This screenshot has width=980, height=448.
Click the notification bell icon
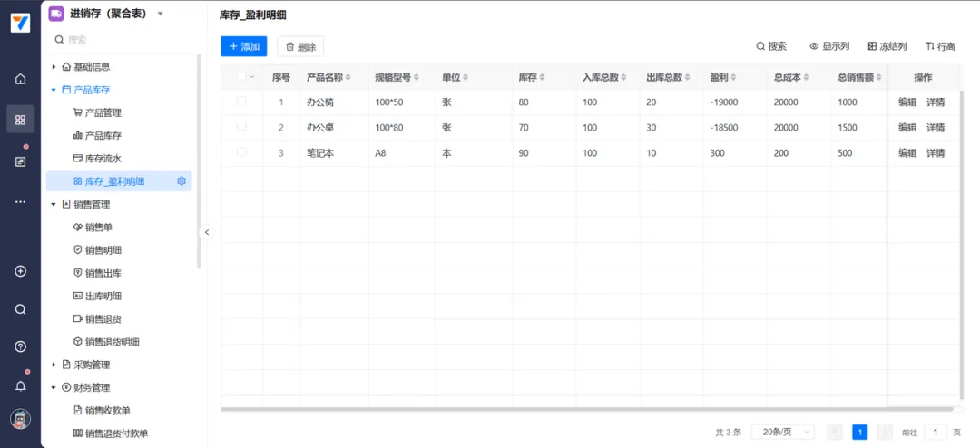click(x=20, y=385)
